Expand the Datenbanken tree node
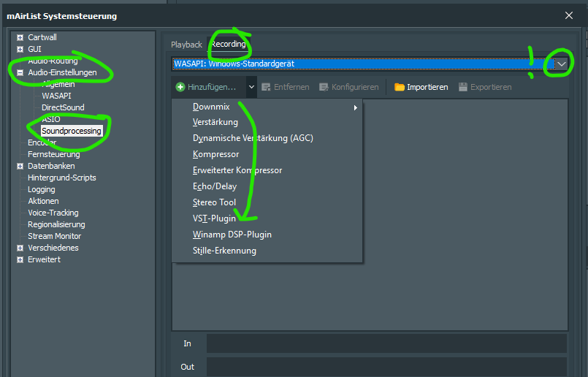The image size is (588, 377). pyautogui.click(x=20, y=166)
